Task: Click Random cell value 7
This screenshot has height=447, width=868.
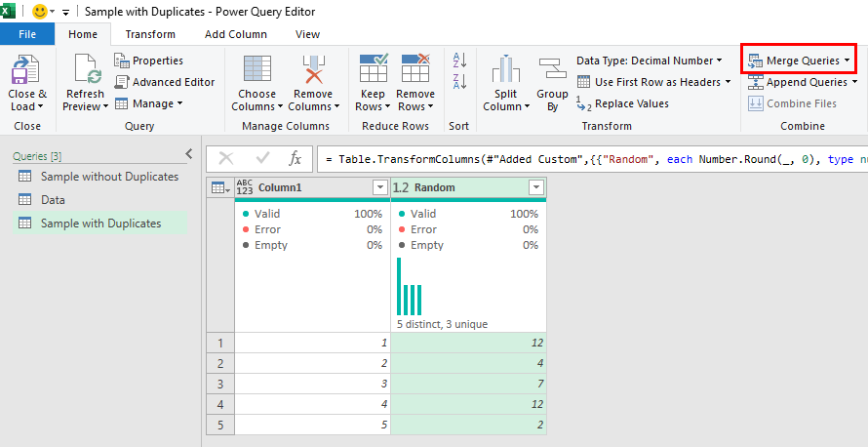Action: (x=468, y=384)
